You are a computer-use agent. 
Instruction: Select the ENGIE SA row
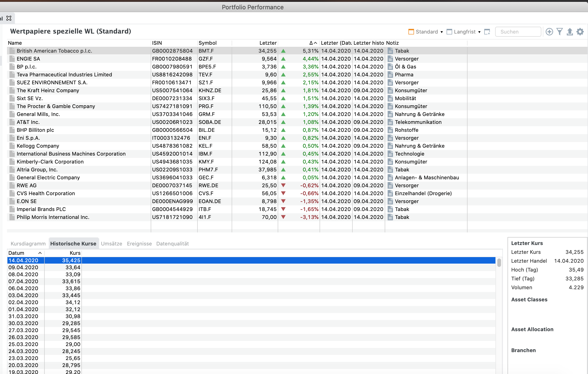click(x=28, y=59)
